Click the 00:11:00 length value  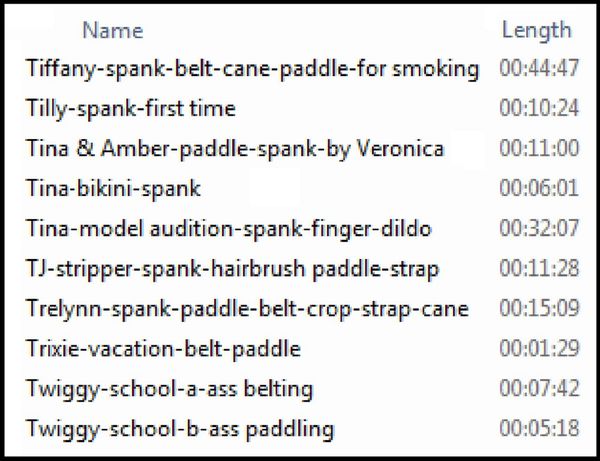(539, 148)
